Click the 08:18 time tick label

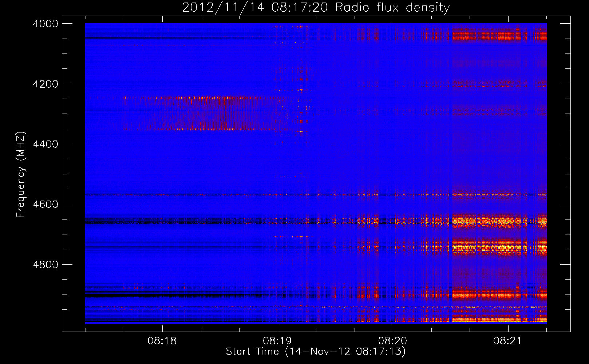[x=162, y=341]
